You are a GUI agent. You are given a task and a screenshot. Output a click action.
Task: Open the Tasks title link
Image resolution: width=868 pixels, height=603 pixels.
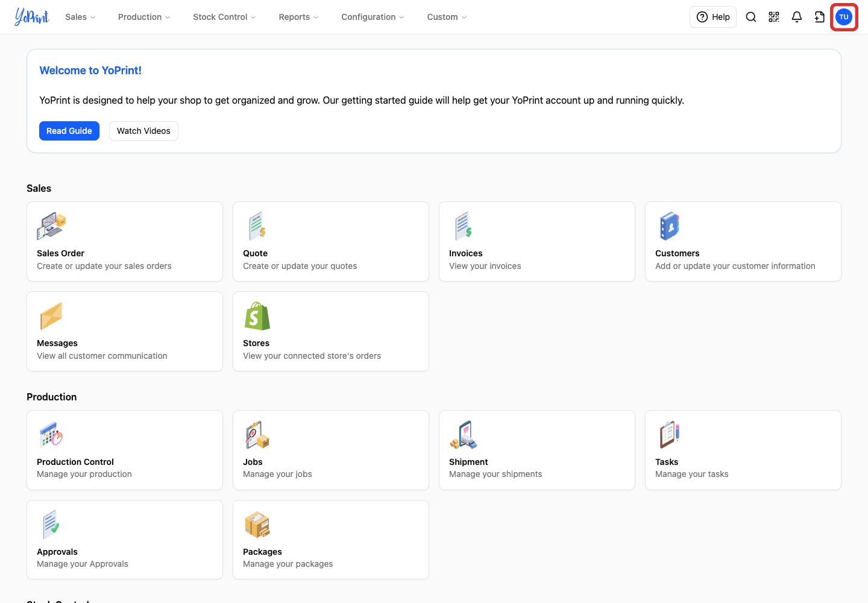tap(667, 462)
